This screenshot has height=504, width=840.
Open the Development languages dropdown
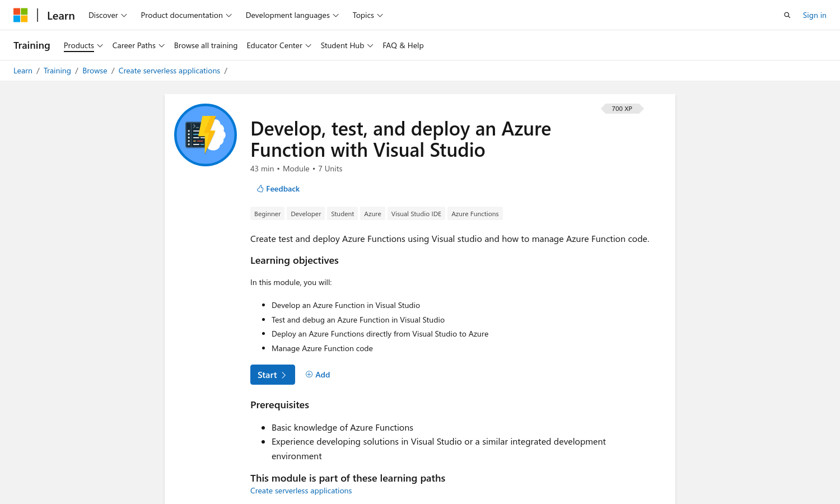tap(292, 15)
